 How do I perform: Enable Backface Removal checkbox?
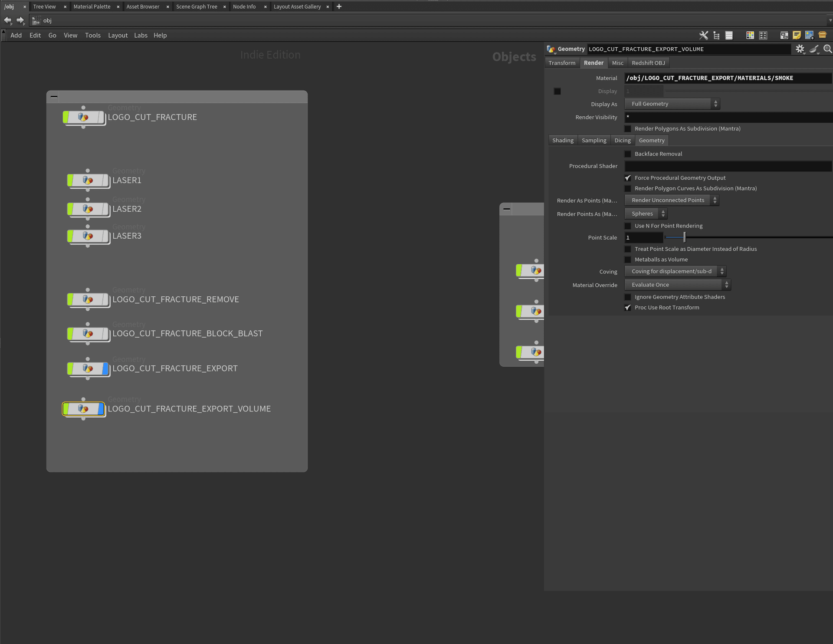tap(627, 154)
